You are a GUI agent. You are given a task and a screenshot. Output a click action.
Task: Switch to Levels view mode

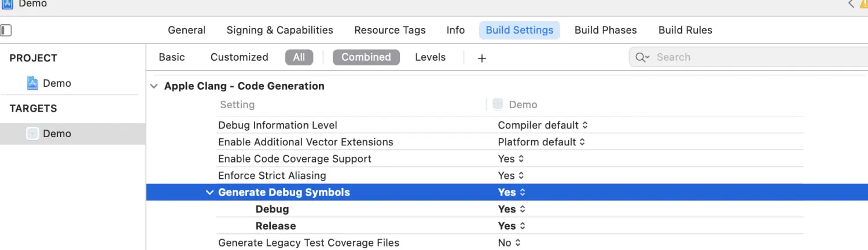pyautogui.click(x=430, y=57)
